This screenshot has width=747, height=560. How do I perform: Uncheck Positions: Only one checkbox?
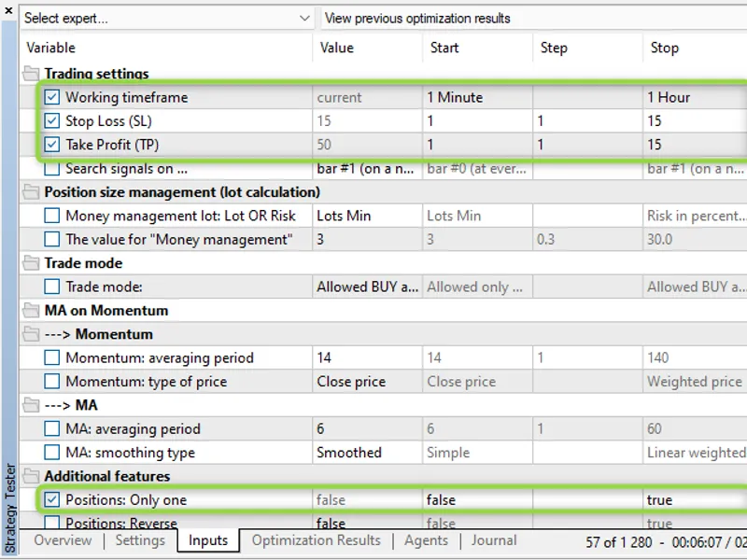52,499
